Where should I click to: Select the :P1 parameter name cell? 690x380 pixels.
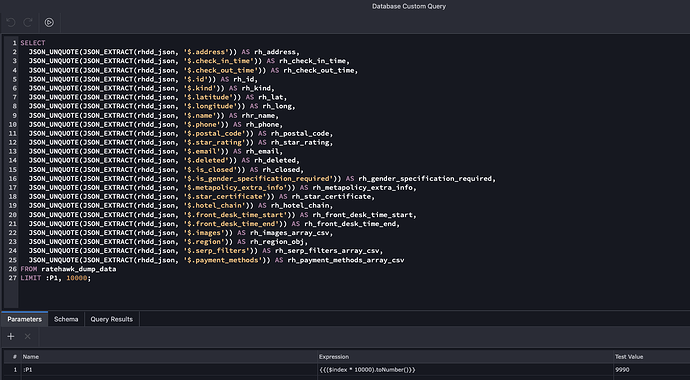coord(169,370)
